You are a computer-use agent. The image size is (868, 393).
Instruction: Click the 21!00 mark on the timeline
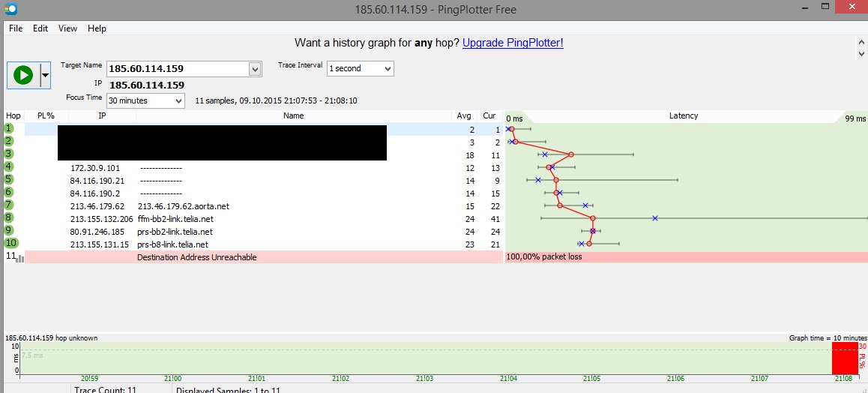pyautogui.click(x=173, y=379)
